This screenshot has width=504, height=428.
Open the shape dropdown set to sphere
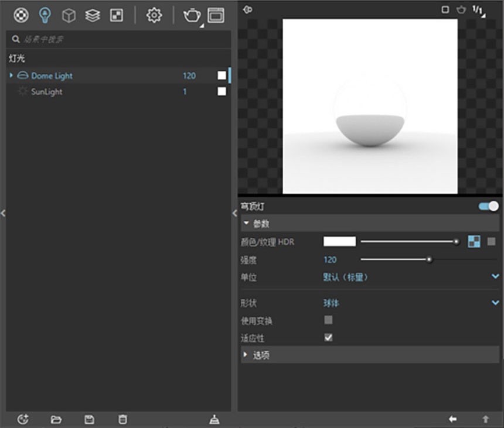[x=410, y=303]
